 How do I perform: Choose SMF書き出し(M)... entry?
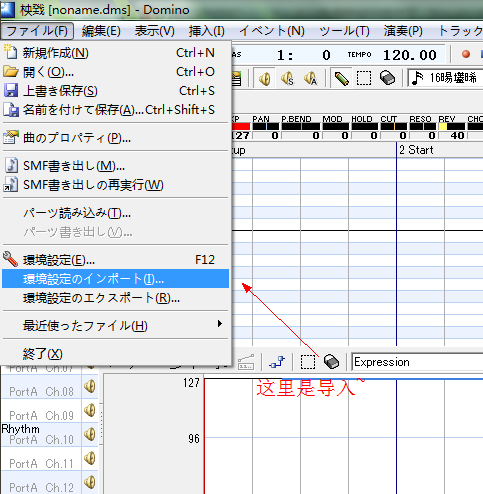(x=115, y=166)
